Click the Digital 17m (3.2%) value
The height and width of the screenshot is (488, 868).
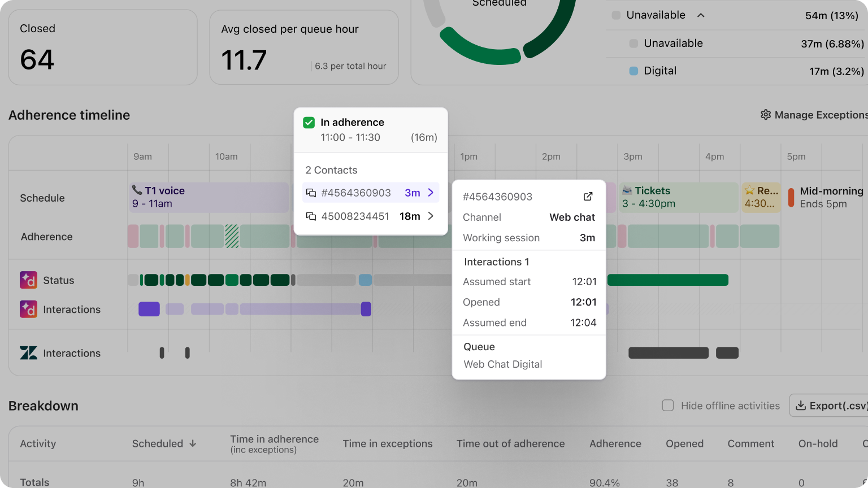[x=836, y=71]
